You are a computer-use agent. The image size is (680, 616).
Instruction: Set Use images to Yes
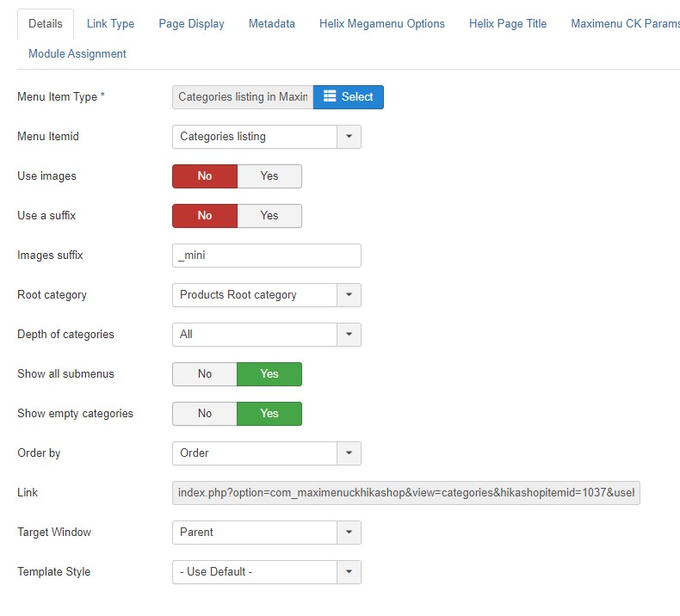(x=269, y=176)
